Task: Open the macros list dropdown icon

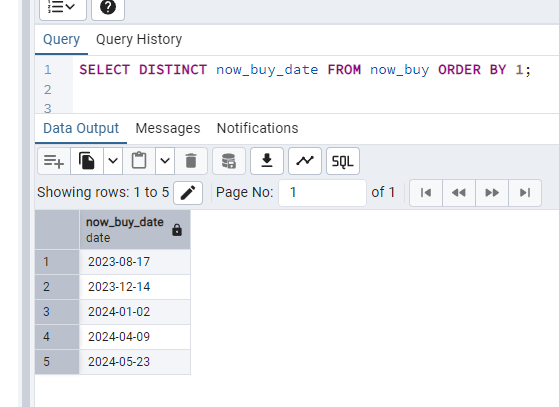Action: 63,7
